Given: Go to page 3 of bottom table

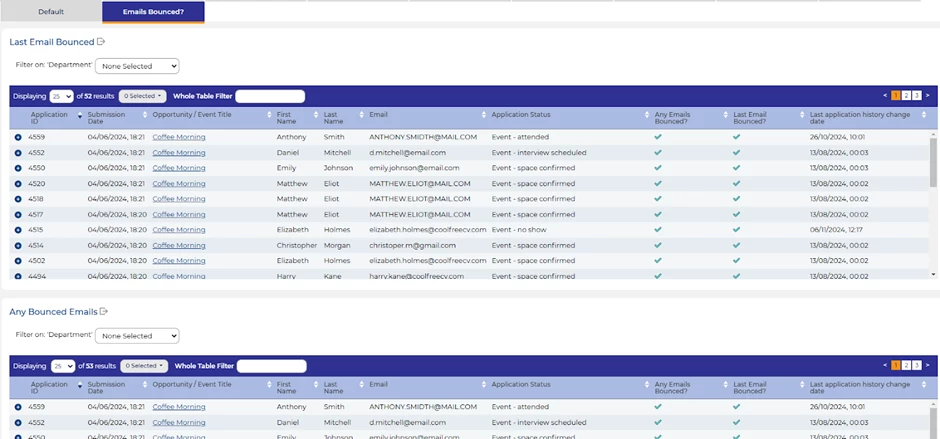Looking at the screenshot, I should (917, 365).
